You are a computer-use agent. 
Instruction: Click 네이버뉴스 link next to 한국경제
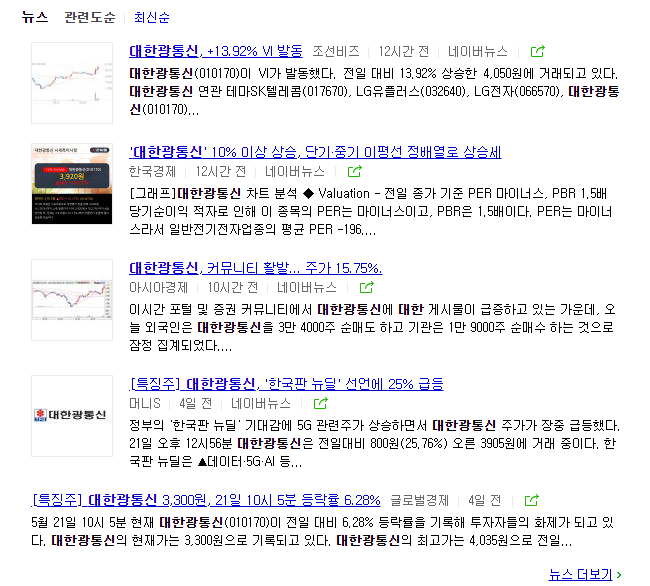pyautogui.click(x=295, y=171)
